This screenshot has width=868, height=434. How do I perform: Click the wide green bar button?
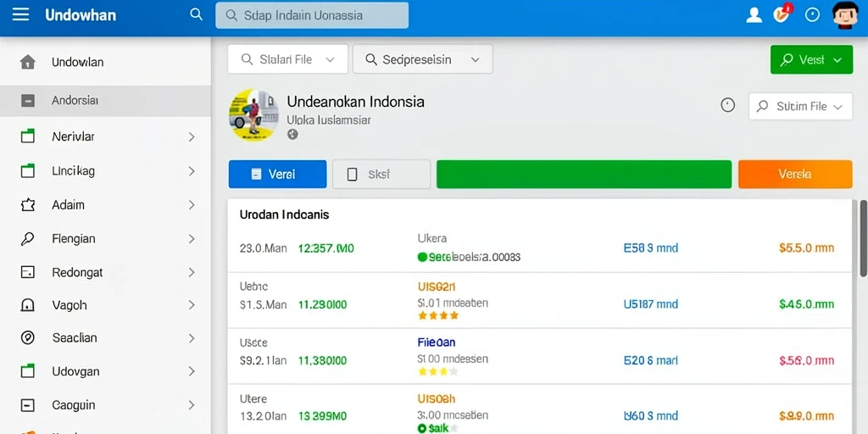[584, 175]
